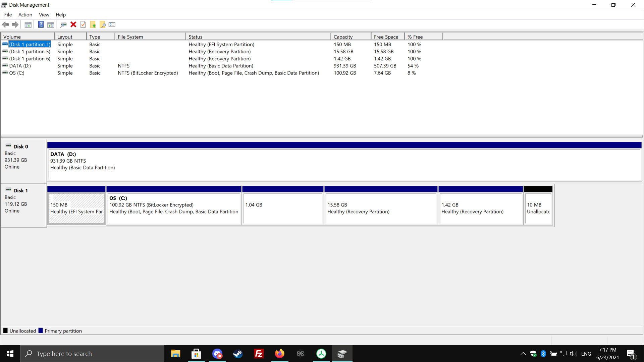Screen dimensions: 644x362
Task: Open FileZilla from the taskbar
Action: [x=259, y=354]
